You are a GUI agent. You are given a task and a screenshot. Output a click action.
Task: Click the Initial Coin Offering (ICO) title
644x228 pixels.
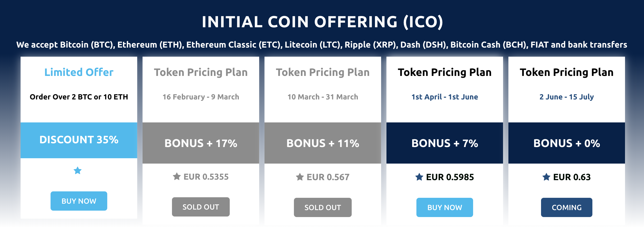click(323, 22)
